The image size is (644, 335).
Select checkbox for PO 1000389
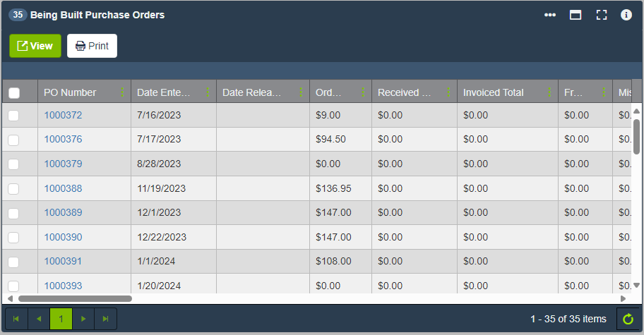[x=14, y=213]
